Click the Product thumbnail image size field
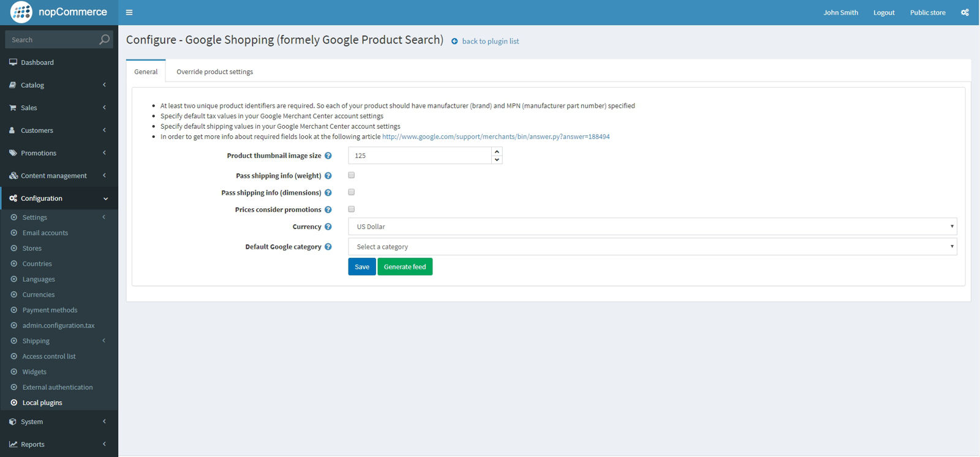 [420, 156]
